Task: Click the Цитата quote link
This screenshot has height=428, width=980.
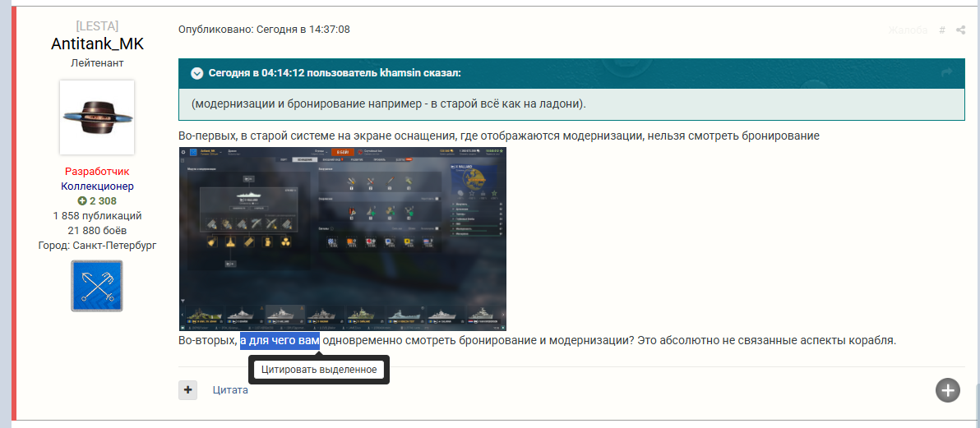Action: (230, 390)
